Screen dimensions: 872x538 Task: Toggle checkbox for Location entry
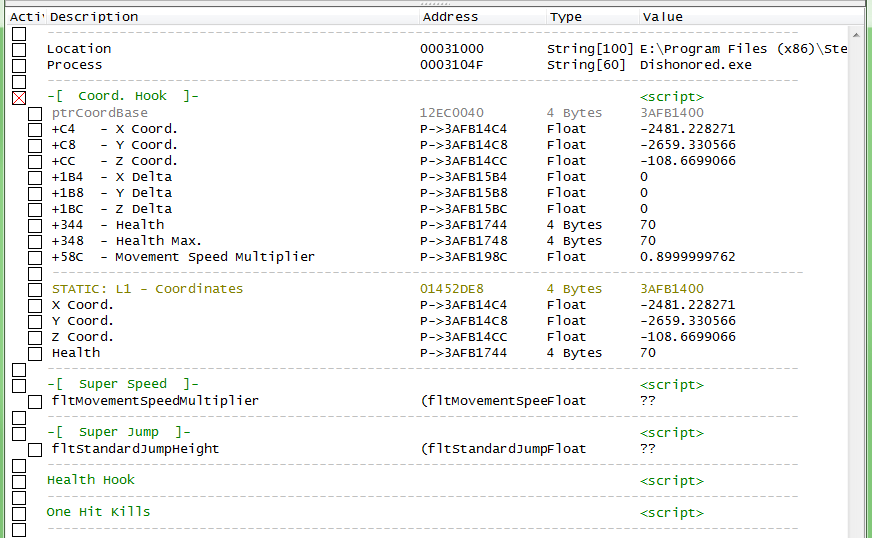19,50
